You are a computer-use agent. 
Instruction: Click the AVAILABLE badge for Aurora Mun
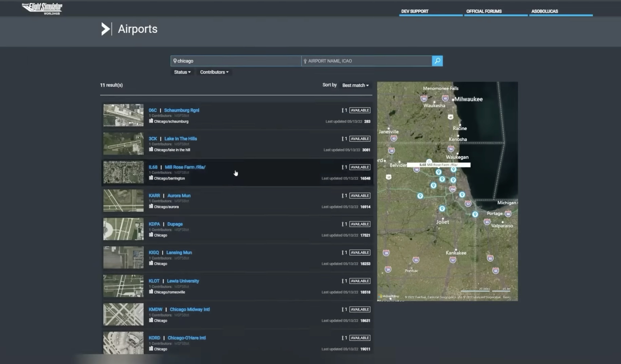tap(360, 196)
